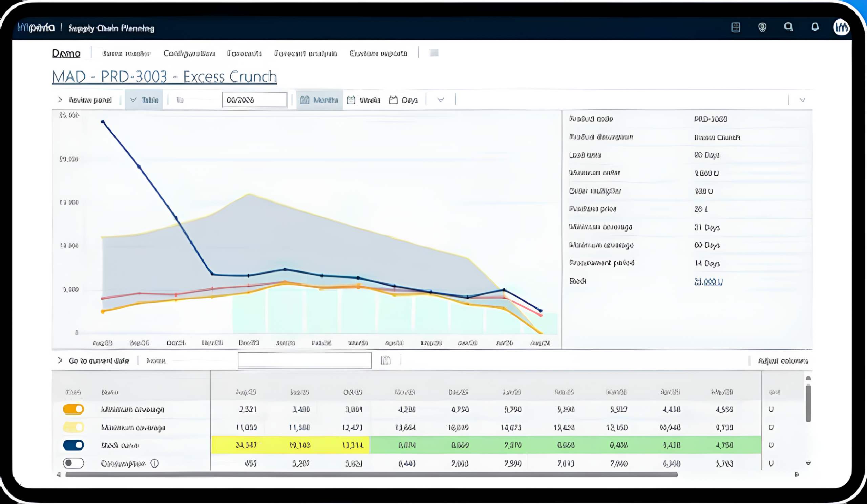Go to the Configuration menu item

coord(189,53)
